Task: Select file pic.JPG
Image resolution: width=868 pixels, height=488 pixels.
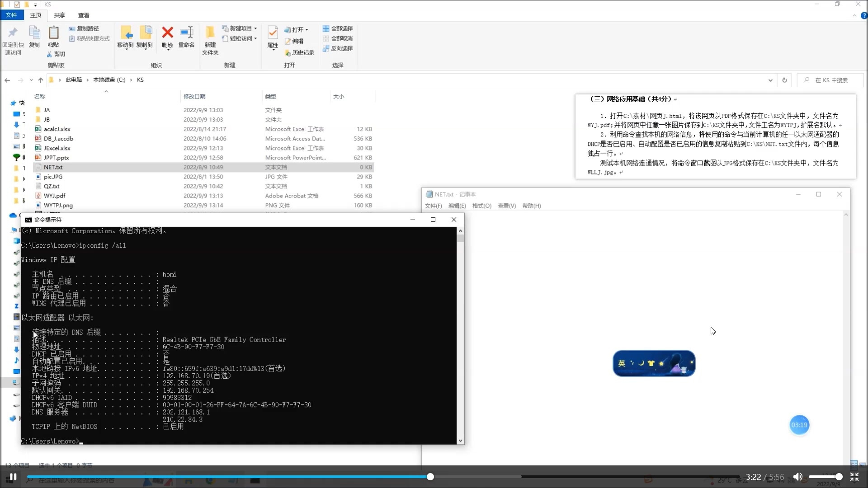Action: [x=203, y=177]
